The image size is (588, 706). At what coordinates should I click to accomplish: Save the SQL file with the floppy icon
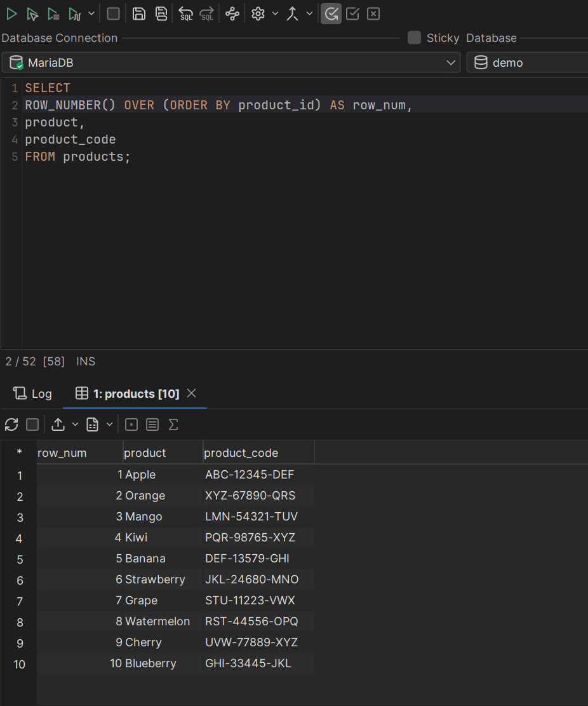tap(139, 14)
